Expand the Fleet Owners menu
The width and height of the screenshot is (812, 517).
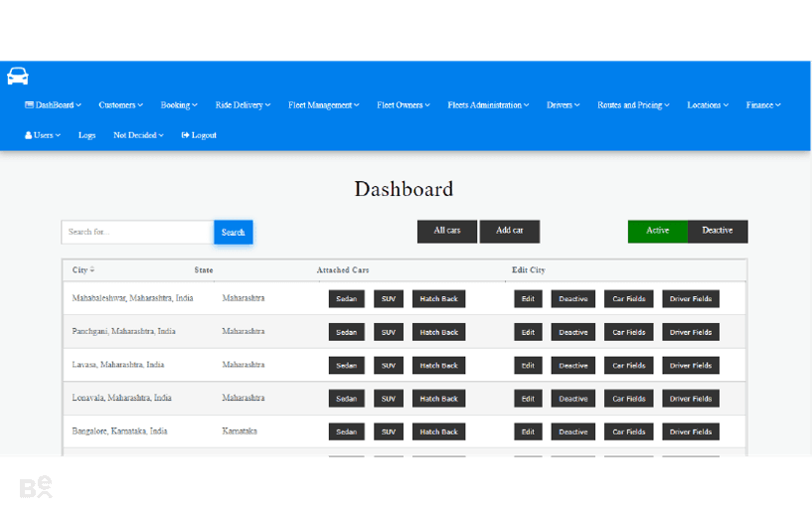pyautogui.click(x=404, y=105)
